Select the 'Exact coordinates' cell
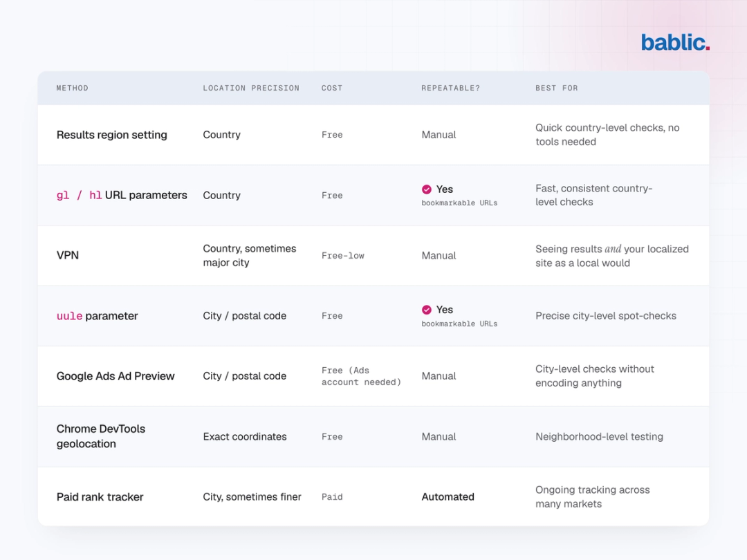Screen dimensions: 747x560 (x=245, y=437)
